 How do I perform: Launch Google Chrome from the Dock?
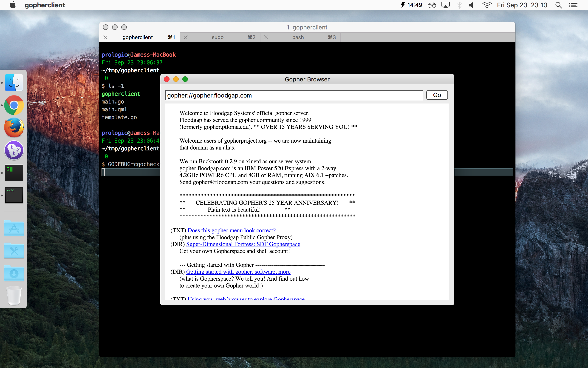14,105
